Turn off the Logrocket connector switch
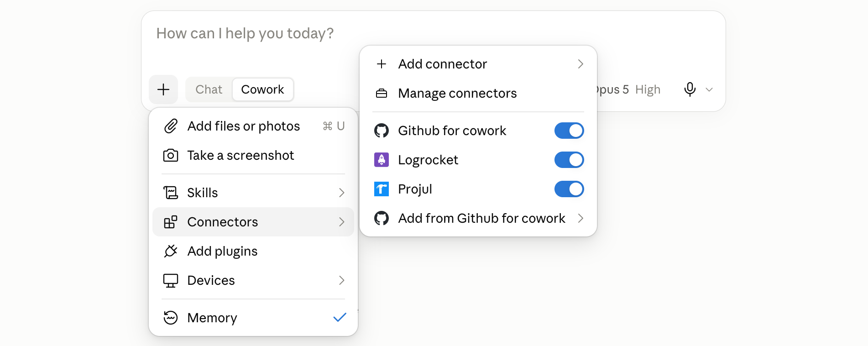Image resolution: width=868 pixels, height=346 pixels. (x=569, y=160)
